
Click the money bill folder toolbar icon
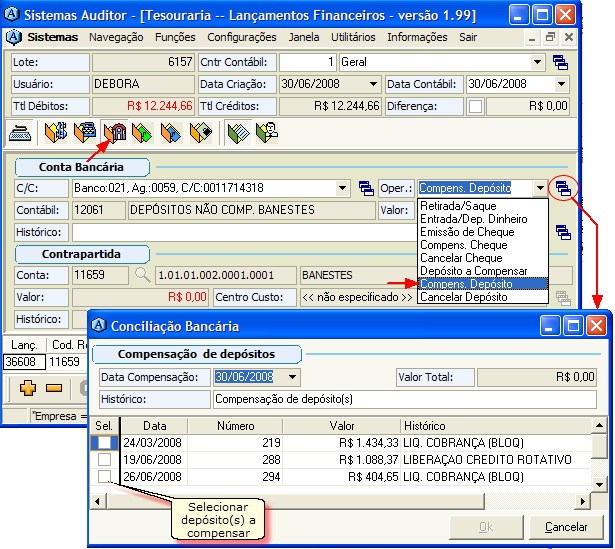(x=200, y=133)
